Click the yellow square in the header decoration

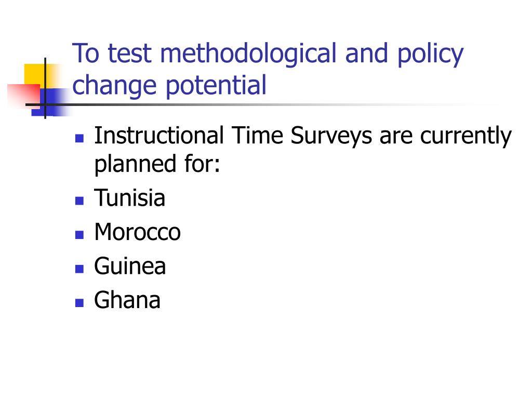point(34,74)
